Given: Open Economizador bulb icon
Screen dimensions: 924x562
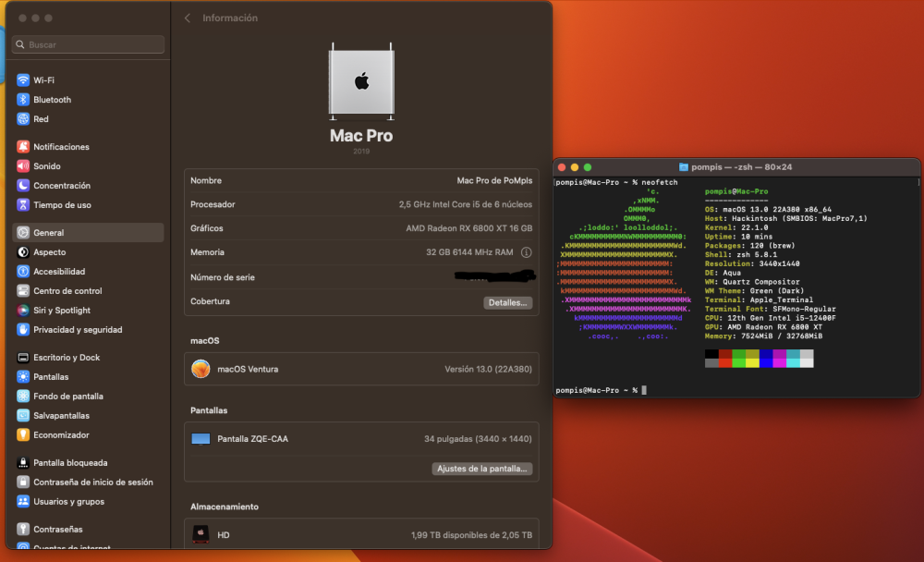Looking at the screenshot, I should (23, 435).
